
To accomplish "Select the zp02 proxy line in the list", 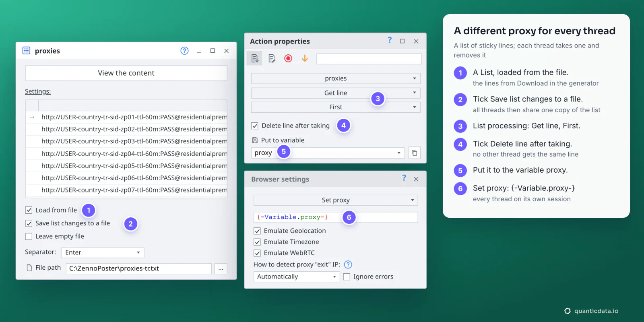I will 126,129.
